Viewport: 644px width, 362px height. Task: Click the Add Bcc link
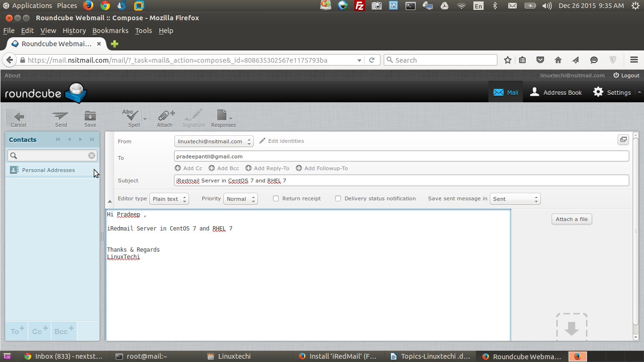pos(223,168)
